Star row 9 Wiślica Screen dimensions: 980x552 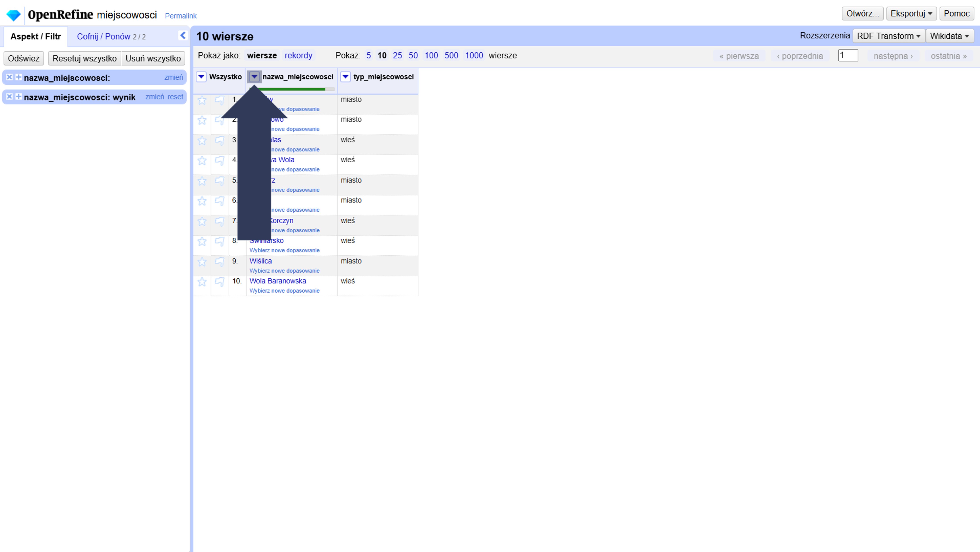pyautogui.click(x=202, y=262)
